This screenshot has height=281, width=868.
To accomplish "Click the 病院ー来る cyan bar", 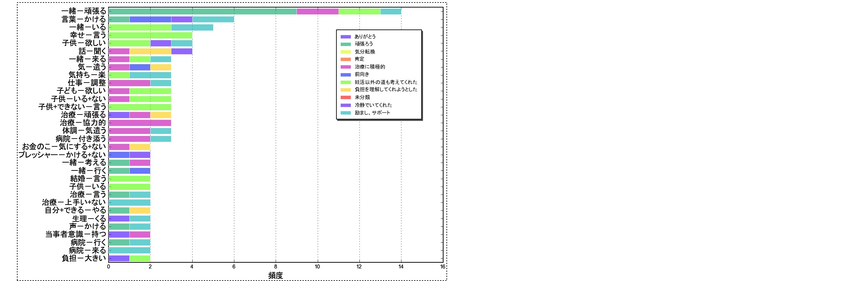I will 129,250.
